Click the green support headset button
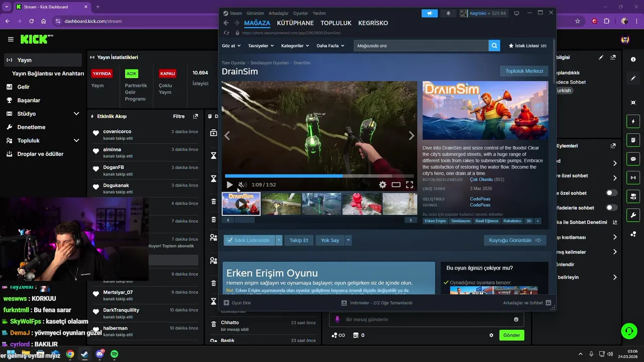This screenshot has height=362, width=644. 629,331
